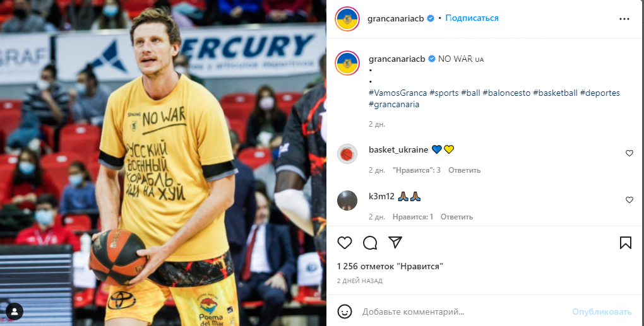The height and width of the screenshot is (326, 644).
Task: Open the emoji picker smiley icon
Action: pyautogui.click(x=345, y=311)
